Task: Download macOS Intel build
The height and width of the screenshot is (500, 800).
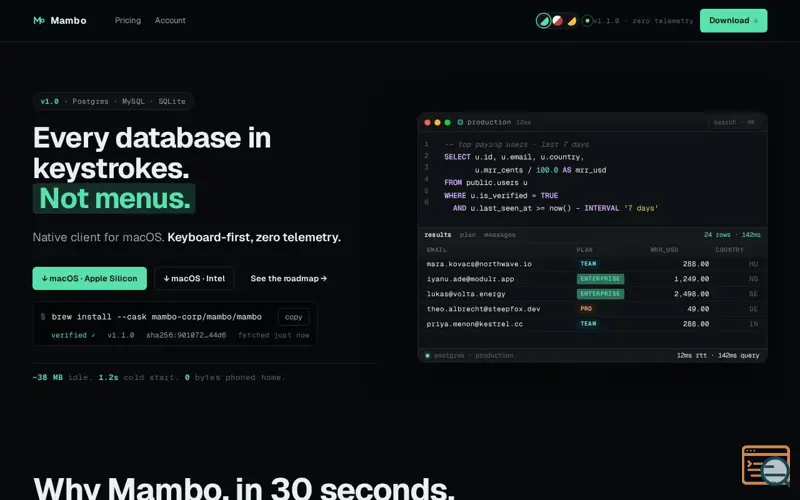Action: (x=194, y=279)
